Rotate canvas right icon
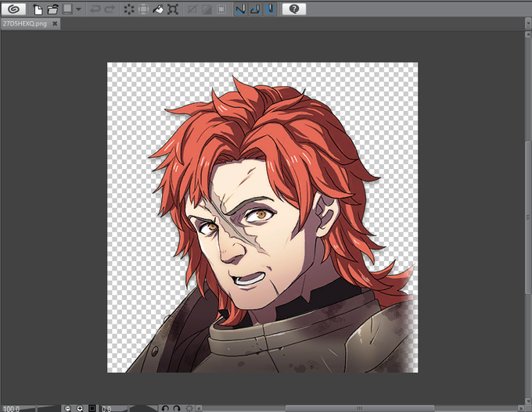The width and height of the screenshot is (532, 412). (177, 408)
